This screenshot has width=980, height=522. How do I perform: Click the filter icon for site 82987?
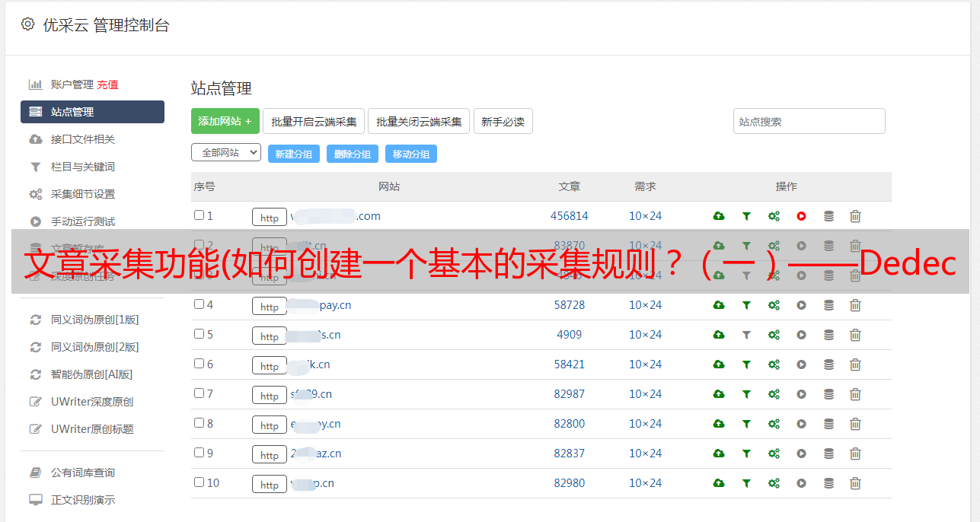[746, 394]
